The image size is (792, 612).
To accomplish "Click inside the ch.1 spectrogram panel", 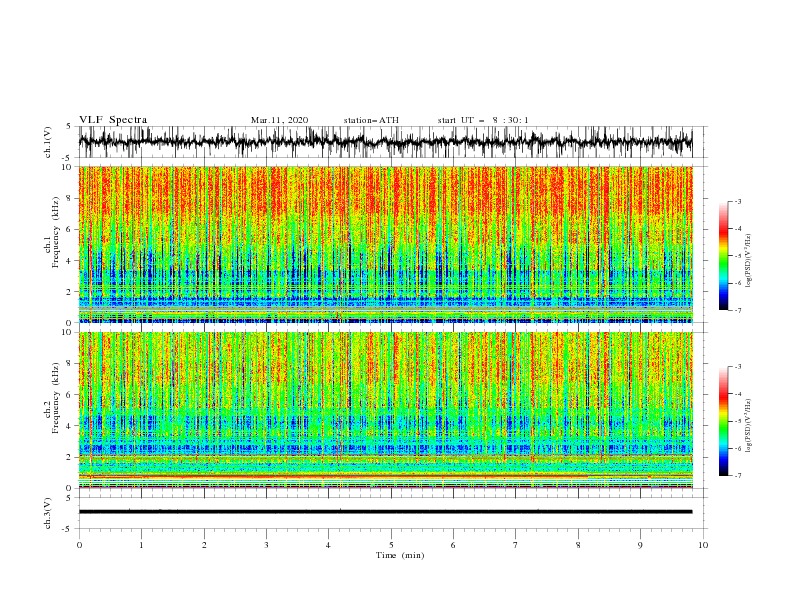I will point(385,244).
